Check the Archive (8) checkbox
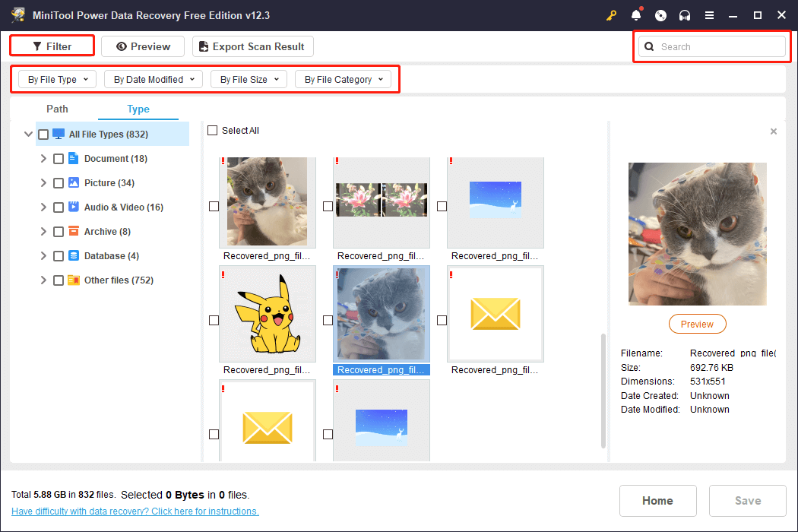This screenshot has height=532, width=798. 59,232
